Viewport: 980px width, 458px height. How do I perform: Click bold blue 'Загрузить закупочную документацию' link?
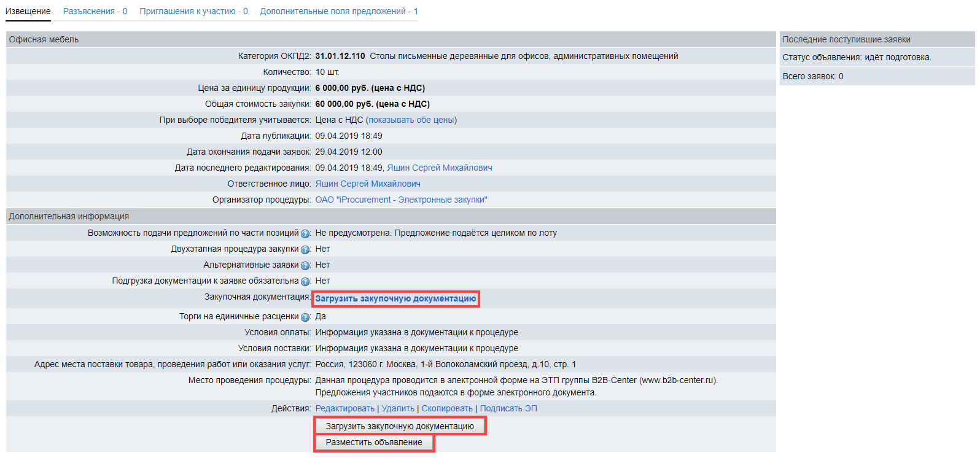pos(395,298)
